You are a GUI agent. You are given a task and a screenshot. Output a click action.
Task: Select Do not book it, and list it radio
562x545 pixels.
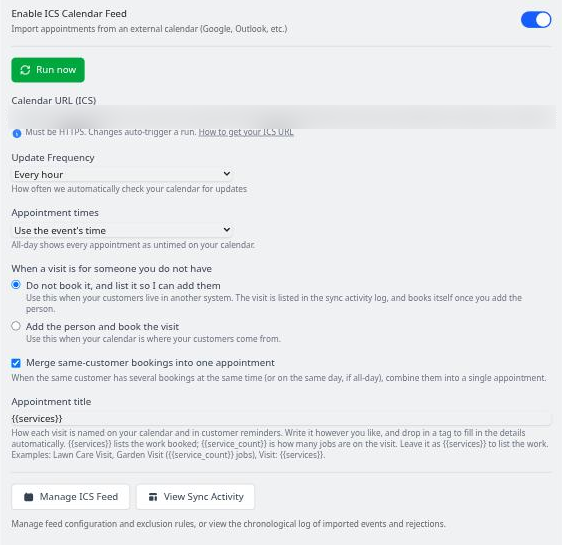click(16, 285)
